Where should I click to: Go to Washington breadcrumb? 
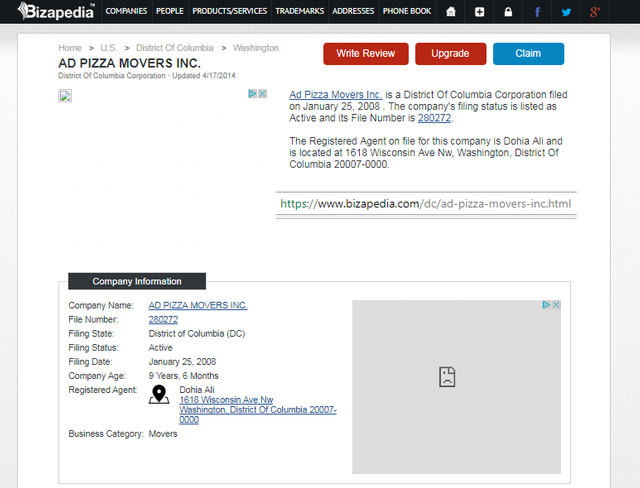tap(256, 48)
